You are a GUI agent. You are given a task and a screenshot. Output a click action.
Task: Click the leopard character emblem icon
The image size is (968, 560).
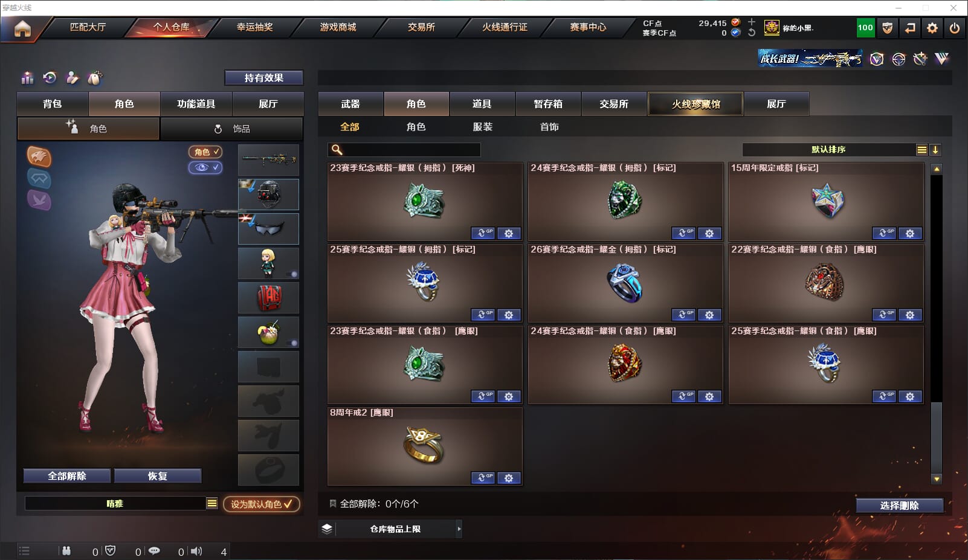coord(39,157)
